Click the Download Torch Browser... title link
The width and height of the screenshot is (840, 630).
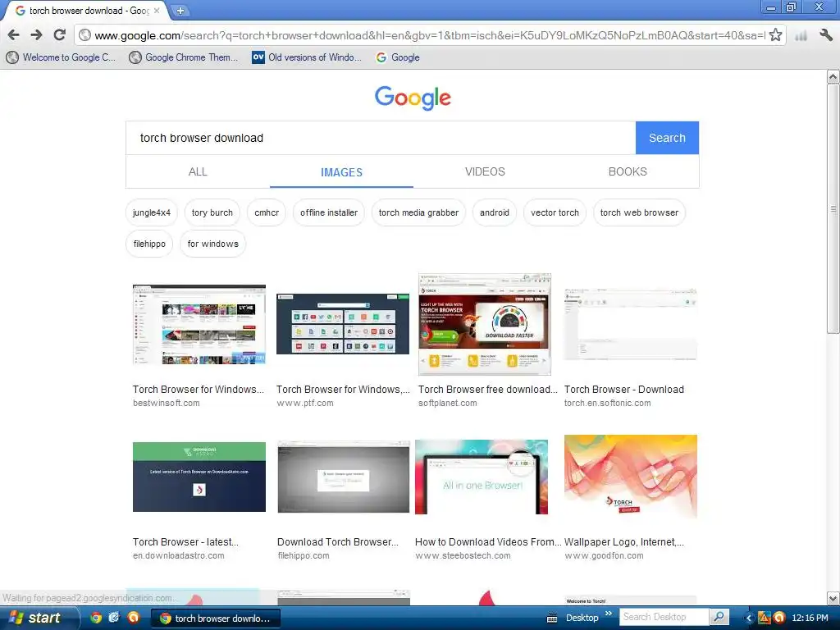coord(338,542)
